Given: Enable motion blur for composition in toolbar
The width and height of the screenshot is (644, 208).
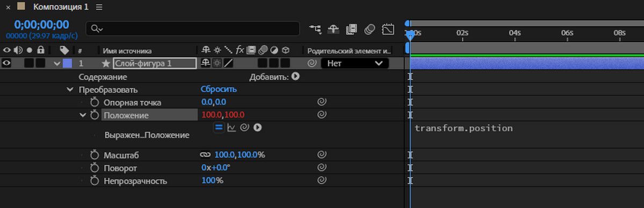Looking at the screenshot, I should pos(370,29).
